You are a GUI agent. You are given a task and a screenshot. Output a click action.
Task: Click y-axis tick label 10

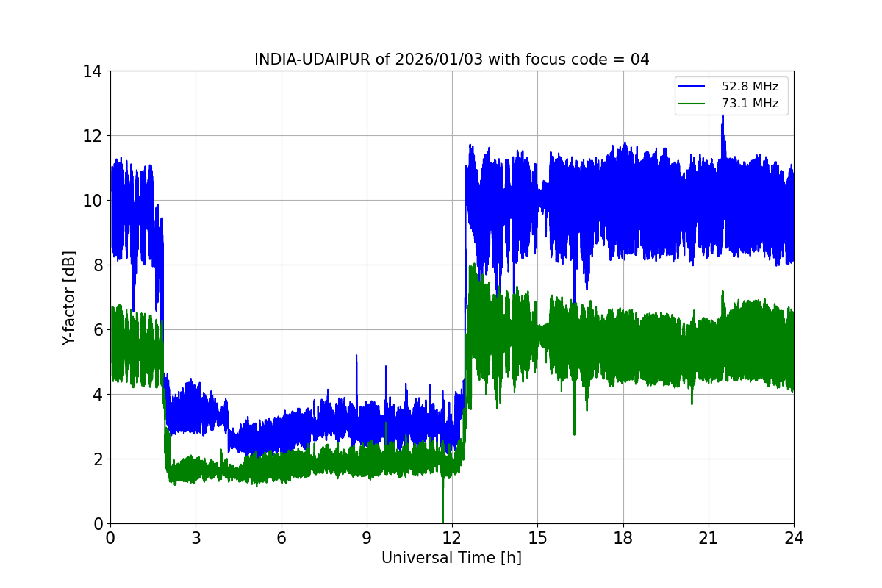click(x=92, y=201)
